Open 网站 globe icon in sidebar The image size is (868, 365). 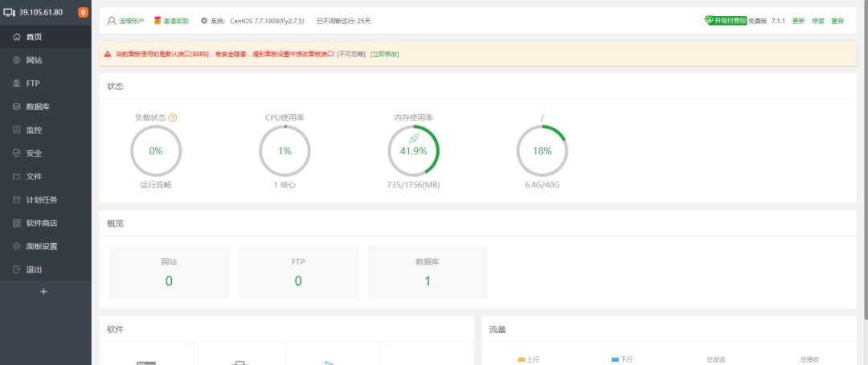tap(17, 60)
